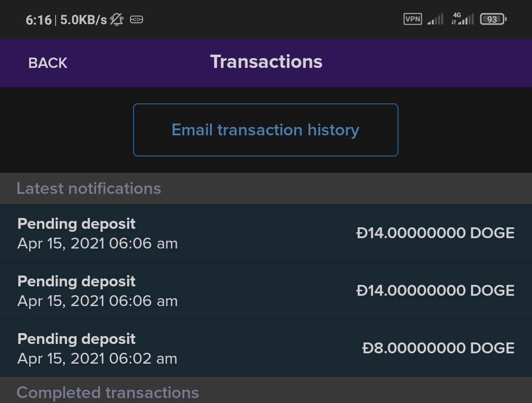Select the Latest notifications section header
The height and width of the screenshot is (403, 532).
(x=266, y=188)
